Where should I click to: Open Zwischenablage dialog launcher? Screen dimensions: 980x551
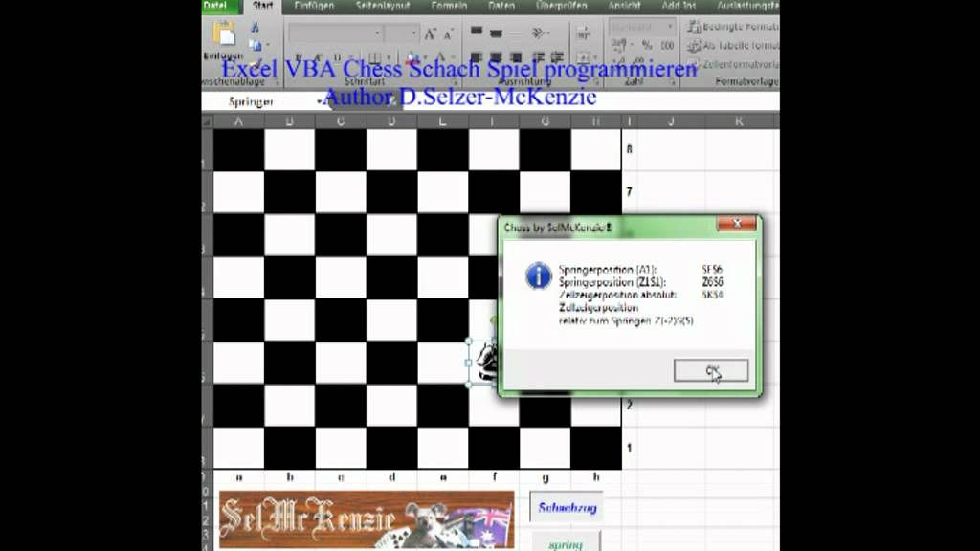click(x=277, y=82)
